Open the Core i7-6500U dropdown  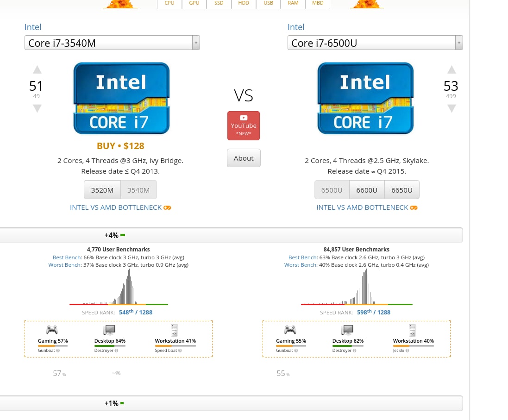coord(375,43)
